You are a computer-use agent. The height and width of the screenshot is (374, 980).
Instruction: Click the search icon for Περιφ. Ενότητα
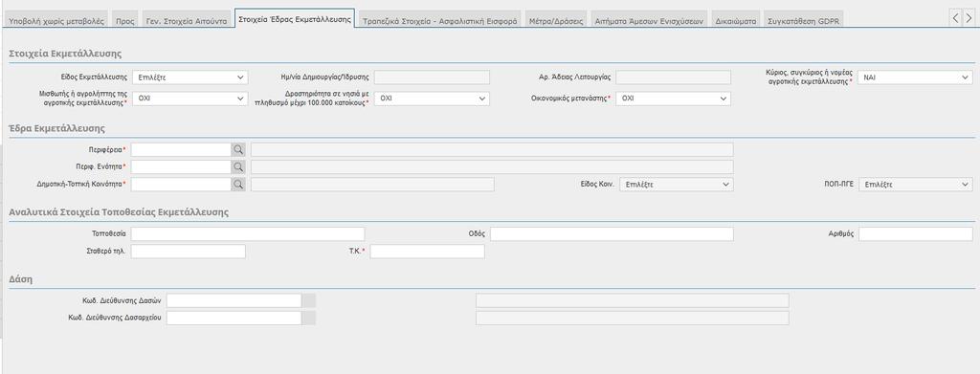point(238,167)
